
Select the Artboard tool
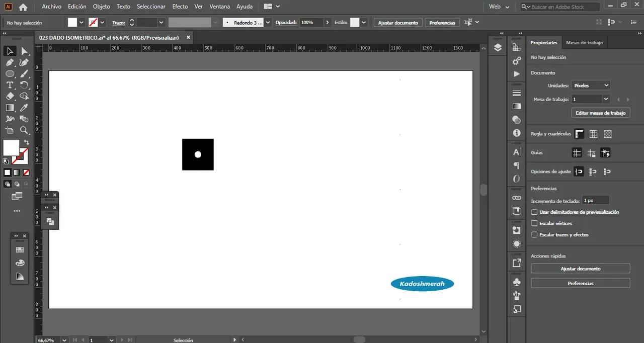coord(10,130)
